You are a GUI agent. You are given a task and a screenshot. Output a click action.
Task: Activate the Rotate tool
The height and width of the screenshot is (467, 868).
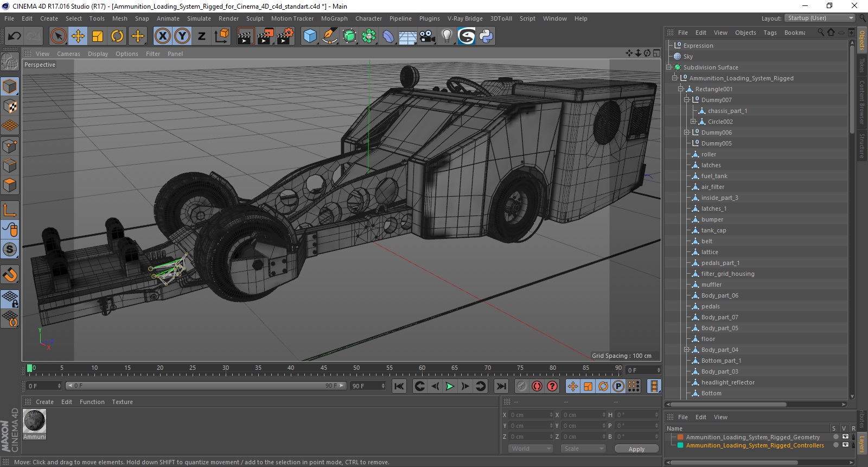point(117,36)
